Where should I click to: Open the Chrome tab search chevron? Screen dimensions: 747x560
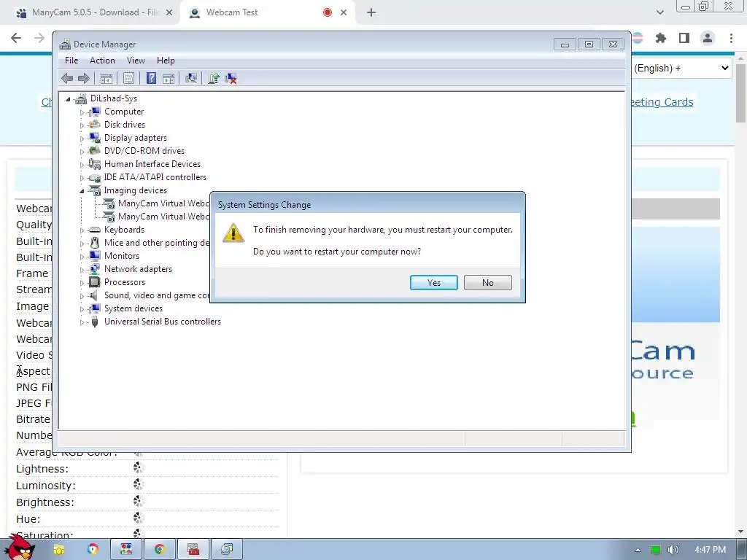(x=659, y=12)
